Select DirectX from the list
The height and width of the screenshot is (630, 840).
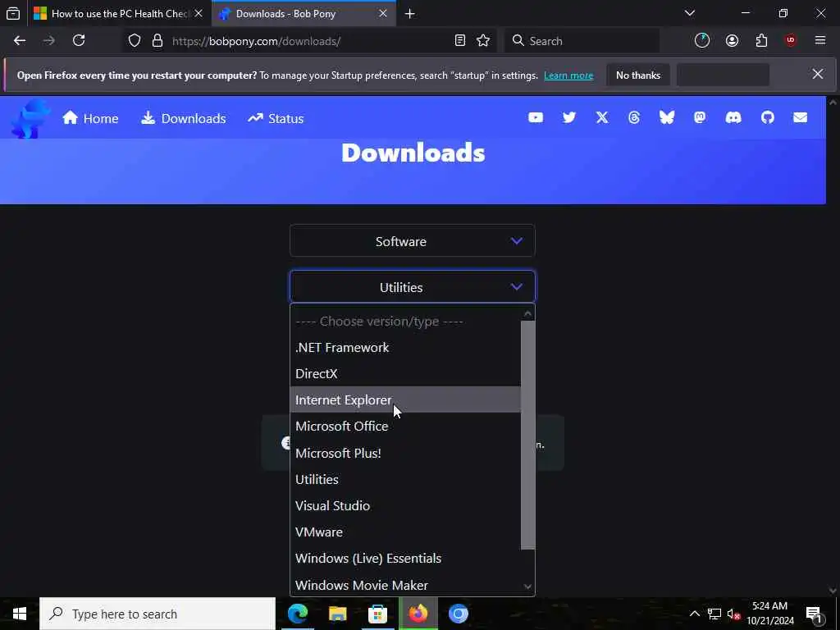(x=405, y=373)
